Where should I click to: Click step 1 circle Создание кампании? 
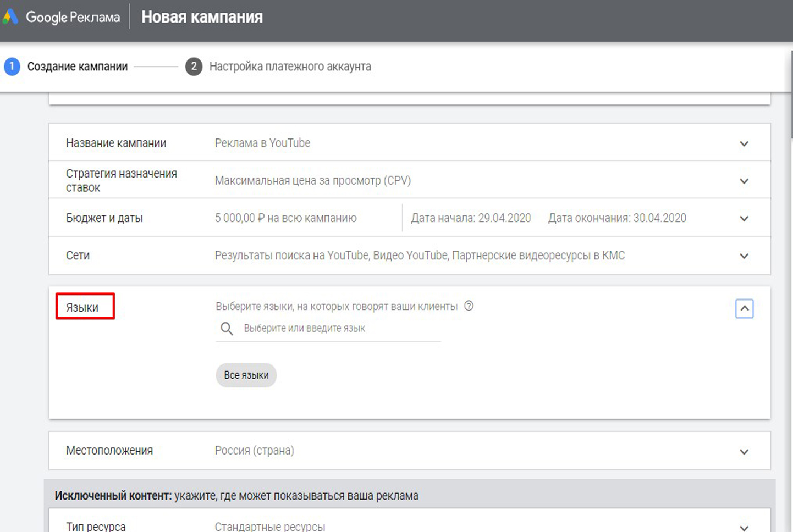click(12, 66)
